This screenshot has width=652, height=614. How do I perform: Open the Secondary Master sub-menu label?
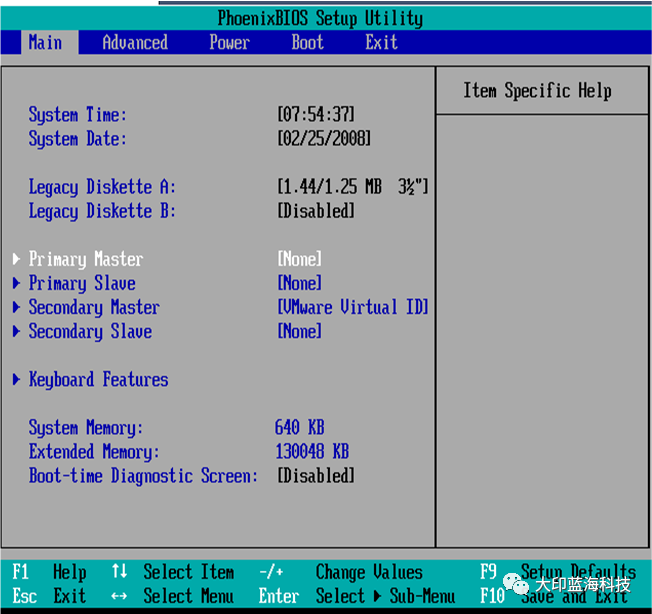(94, 308)
